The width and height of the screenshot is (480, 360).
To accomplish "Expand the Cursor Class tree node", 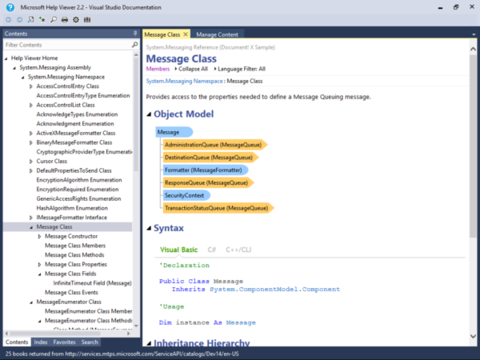I will click(x=31, y=161).
